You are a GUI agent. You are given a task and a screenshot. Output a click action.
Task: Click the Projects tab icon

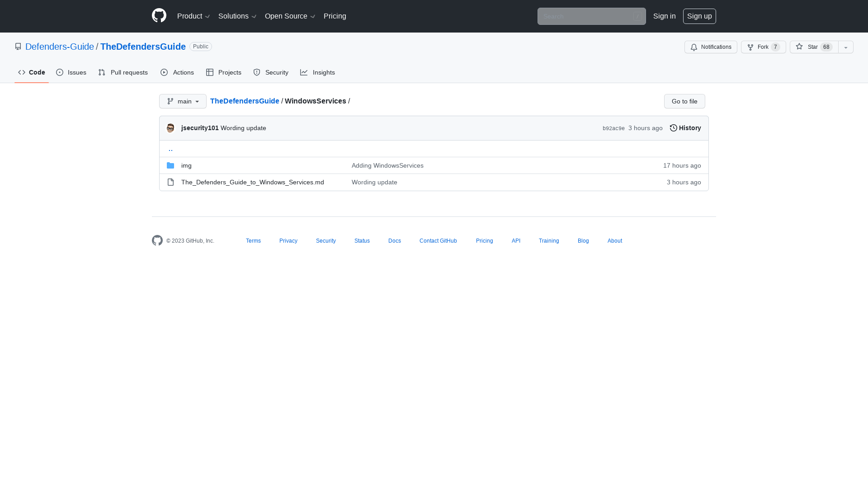pyautogui.click(x=210, y=72)
